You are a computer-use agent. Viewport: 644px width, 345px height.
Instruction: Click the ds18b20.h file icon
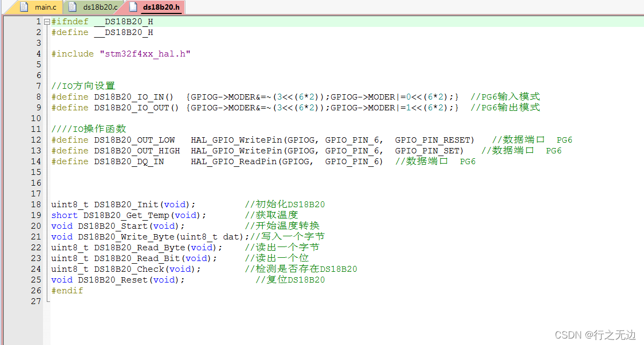click(x=133, y=7)
